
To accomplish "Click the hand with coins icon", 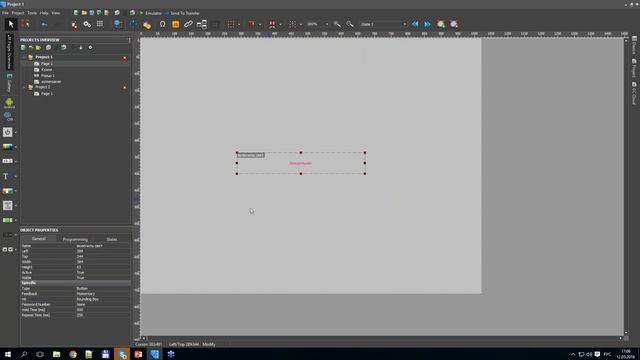I will coord(147,25).
